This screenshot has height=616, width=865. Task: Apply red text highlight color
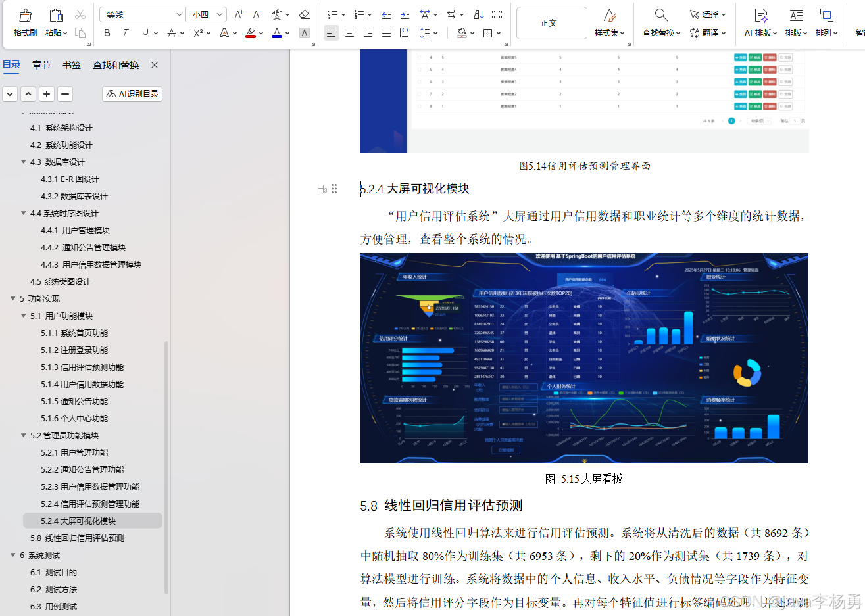pos(251,33)
